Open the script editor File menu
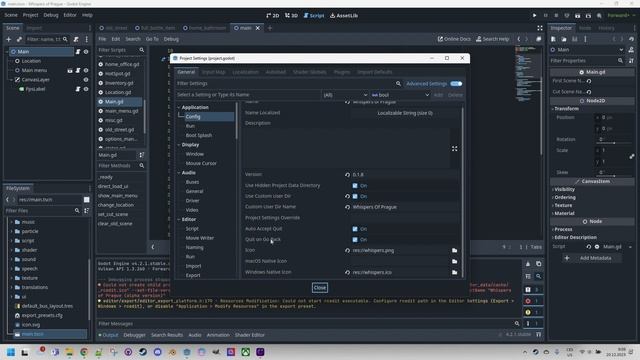Viewport: 640px width, 360px height. tap(102, 39)
